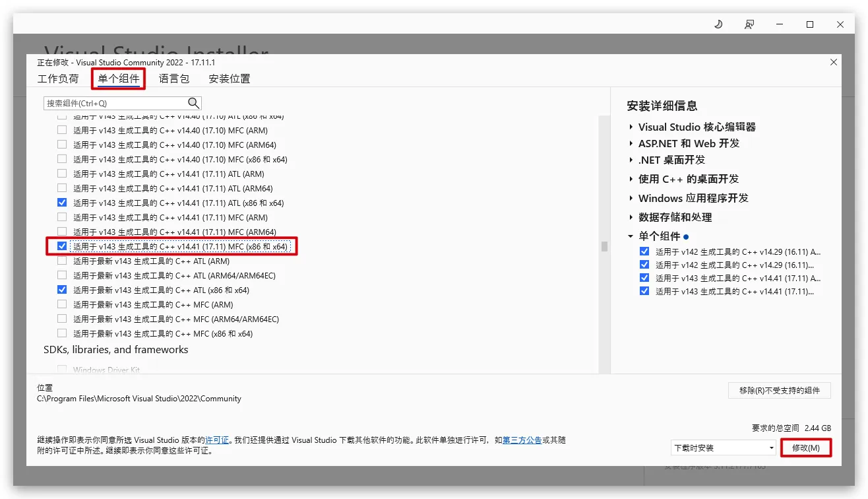The width and height of the screenshot is (868, 499).
Task: Enable v14.41 (17.11) ATL (ARM64) checkbox
Action: click(x=62, y=188)
